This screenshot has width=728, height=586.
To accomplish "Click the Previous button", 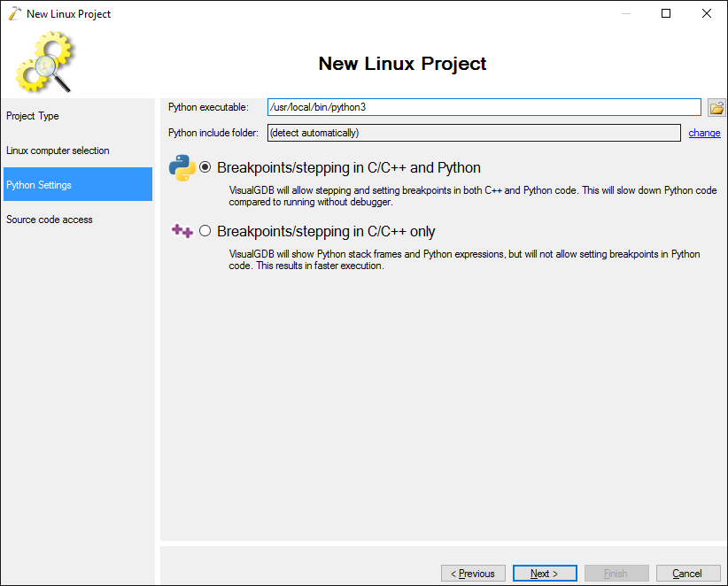I will (x=473, y=574).
